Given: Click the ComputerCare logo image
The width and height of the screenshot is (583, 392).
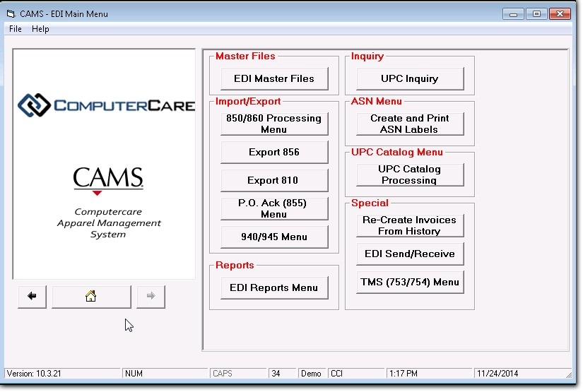Looking at the screenshot, I should click(105, 105).
